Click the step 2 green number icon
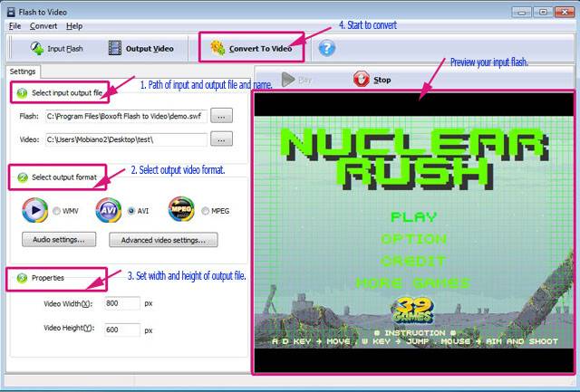This screenshot has height=392, width=580. pyautogui.click(x=23, y=177)
